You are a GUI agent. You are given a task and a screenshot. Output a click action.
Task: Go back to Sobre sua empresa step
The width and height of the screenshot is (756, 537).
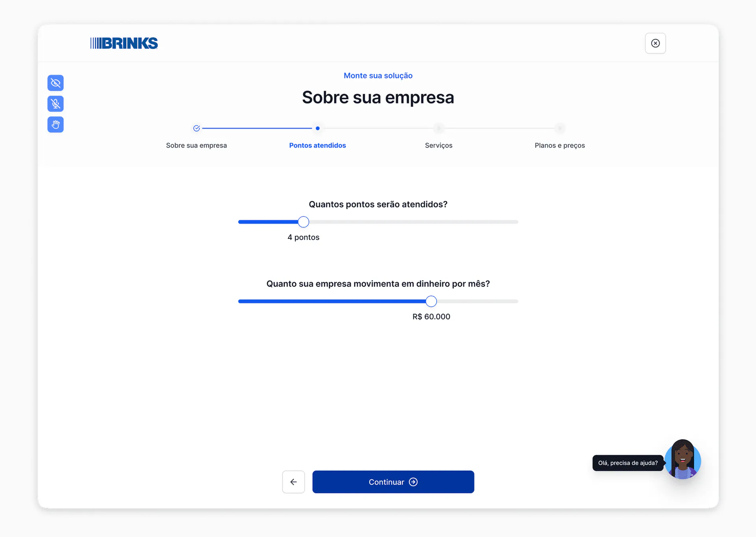pos(196,146)
